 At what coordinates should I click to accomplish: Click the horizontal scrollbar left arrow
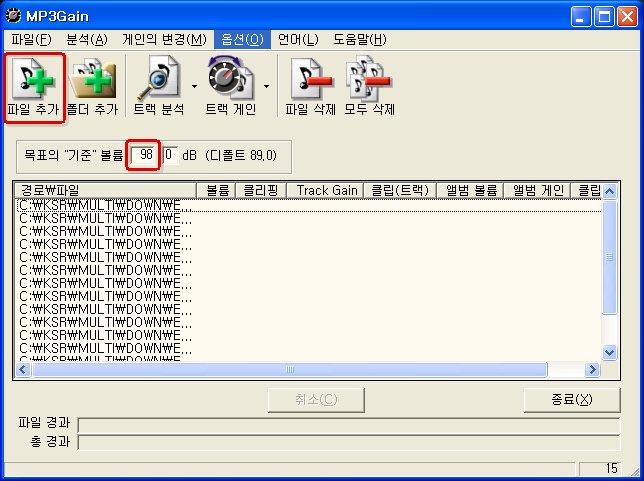(x=23, y=370)
